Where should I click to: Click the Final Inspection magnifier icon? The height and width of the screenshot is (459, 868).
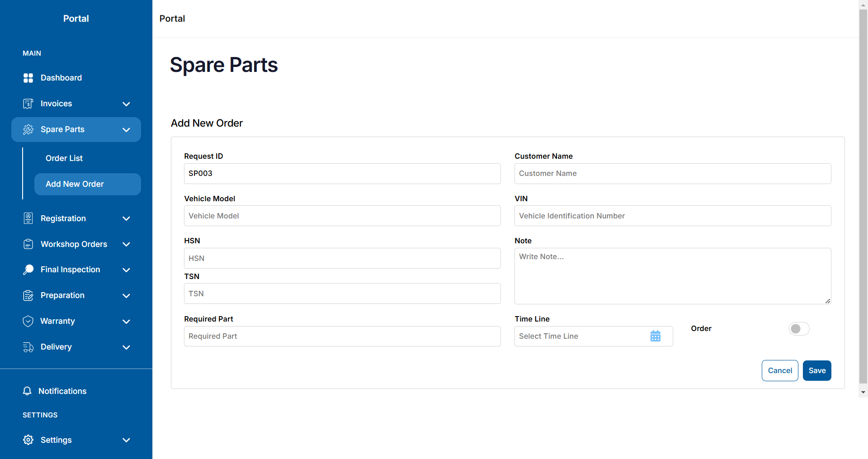(28, 270)
